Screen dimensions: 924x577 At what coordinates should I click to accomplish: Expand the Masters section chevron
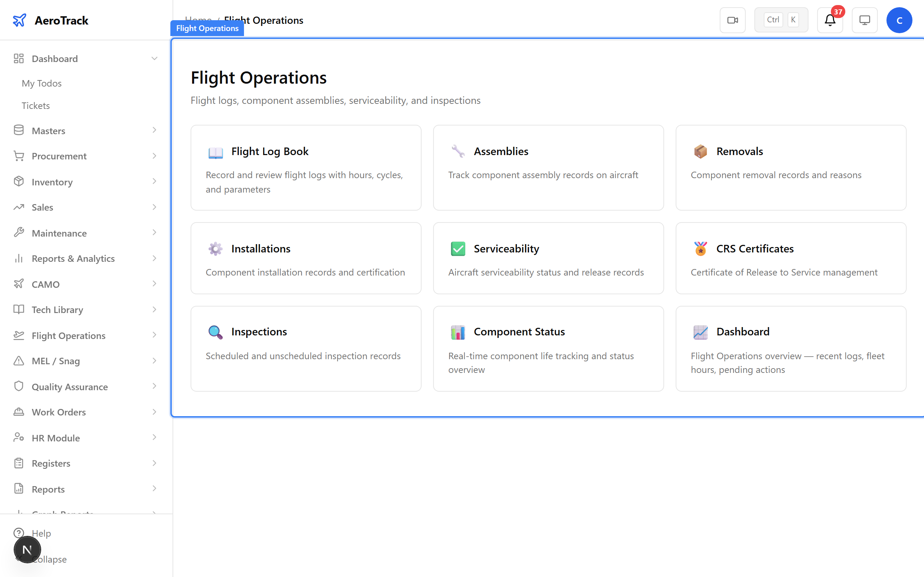coord(154,130)
